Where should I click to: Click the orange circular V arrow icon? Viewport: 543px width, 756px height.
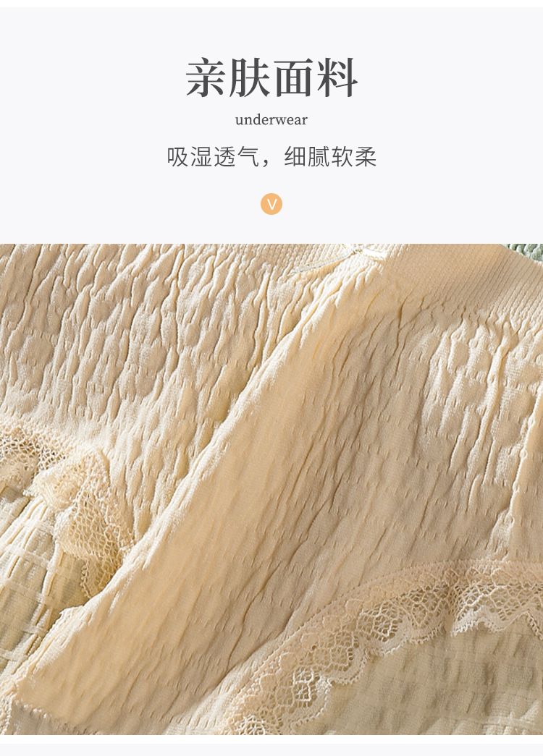click(271, 204)
